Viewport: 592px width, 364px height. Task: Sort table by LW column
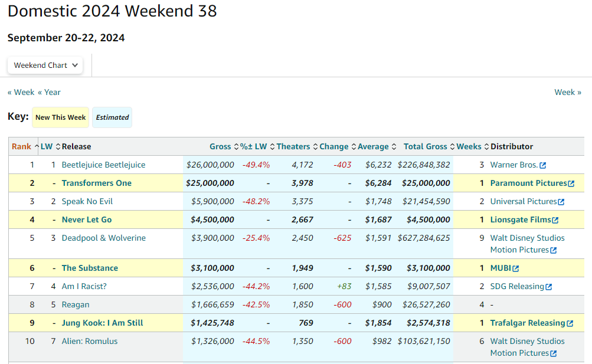pos(50,146)
